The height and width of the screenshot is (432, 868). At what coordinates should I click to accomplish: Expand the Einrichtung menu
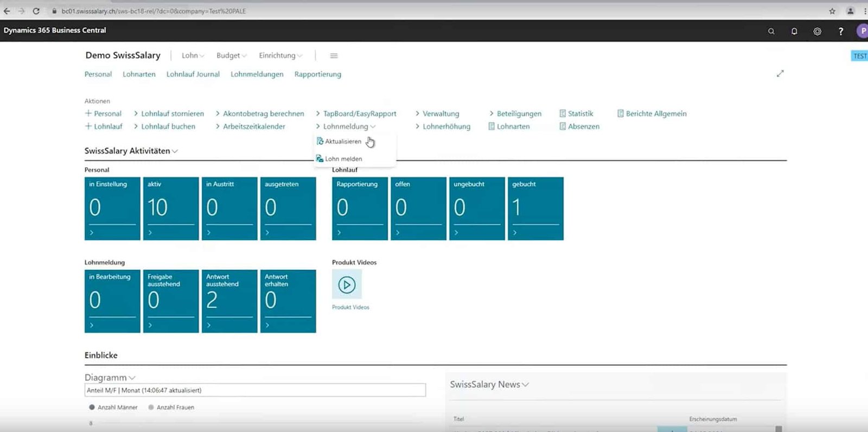tap(280, 55)
